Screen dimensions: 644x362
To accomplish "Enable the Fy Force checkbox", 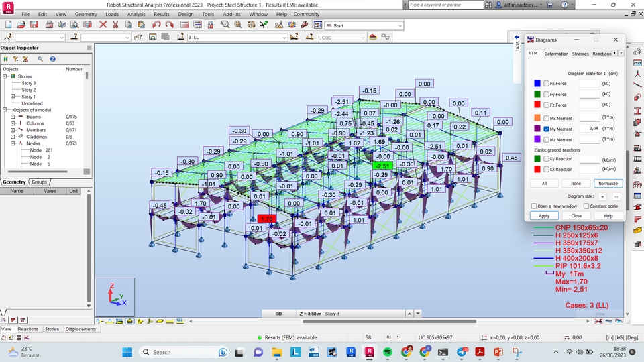I will tap(546, 94).
